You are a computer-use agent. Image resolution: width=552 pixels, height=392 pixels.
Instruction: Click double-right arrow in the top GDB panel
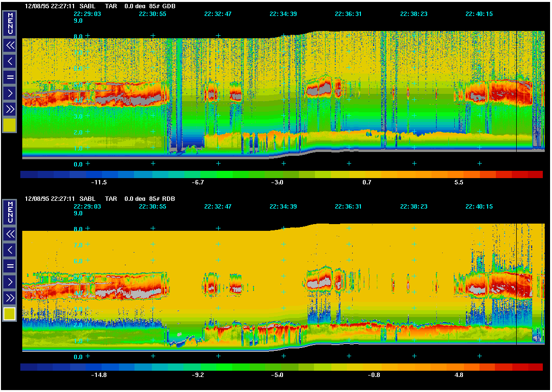(x=10, y=109)
